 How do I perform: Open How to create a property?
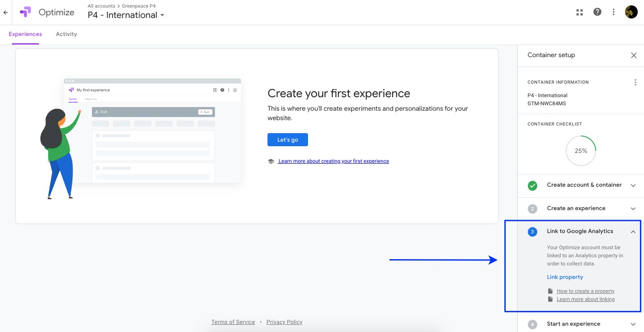(585, 291)
